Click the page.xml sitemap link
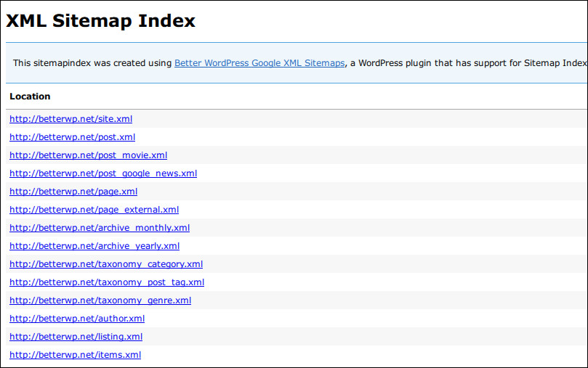Viewport: 588px width, 368px height. tap(73, 192)
